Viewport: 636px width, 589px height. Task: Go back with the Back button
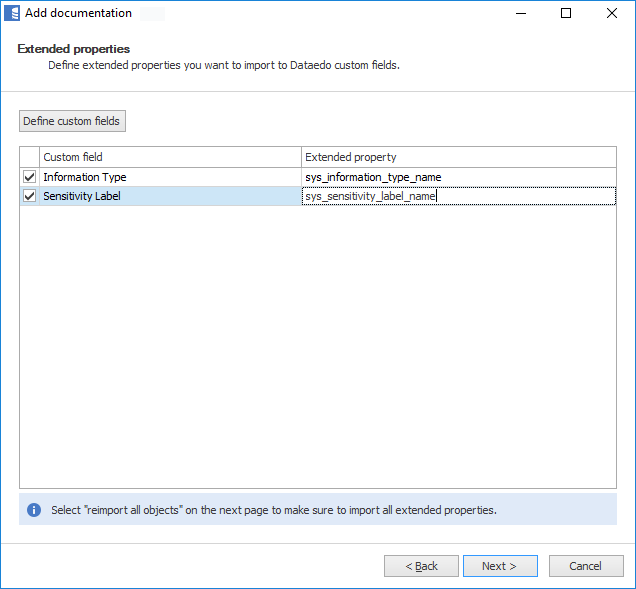421,566
